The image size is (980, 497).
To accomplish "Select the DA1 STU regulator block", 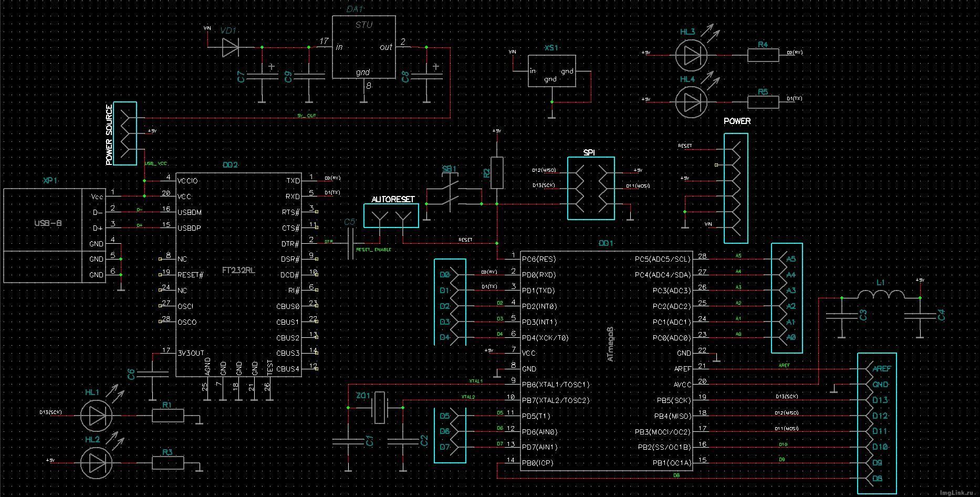I will coord(363,47).
